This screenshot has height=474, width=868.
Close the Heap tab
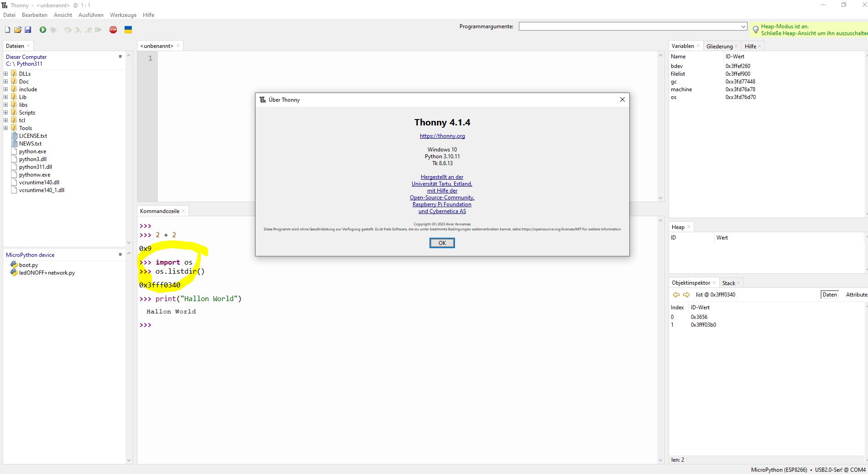(689, 227)
